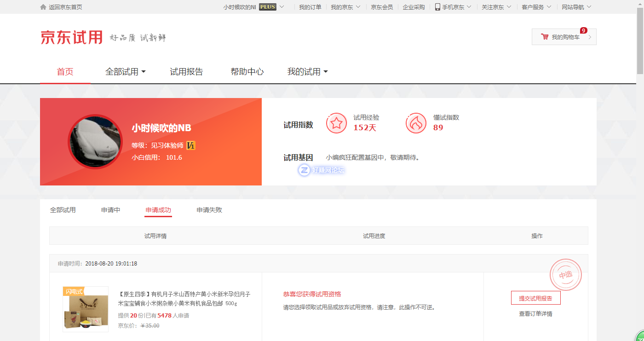Viewport: 644px width, 341px height.
Task: Click the mobile phone icon by 手机京东
Action: click(x=437, y=7)
